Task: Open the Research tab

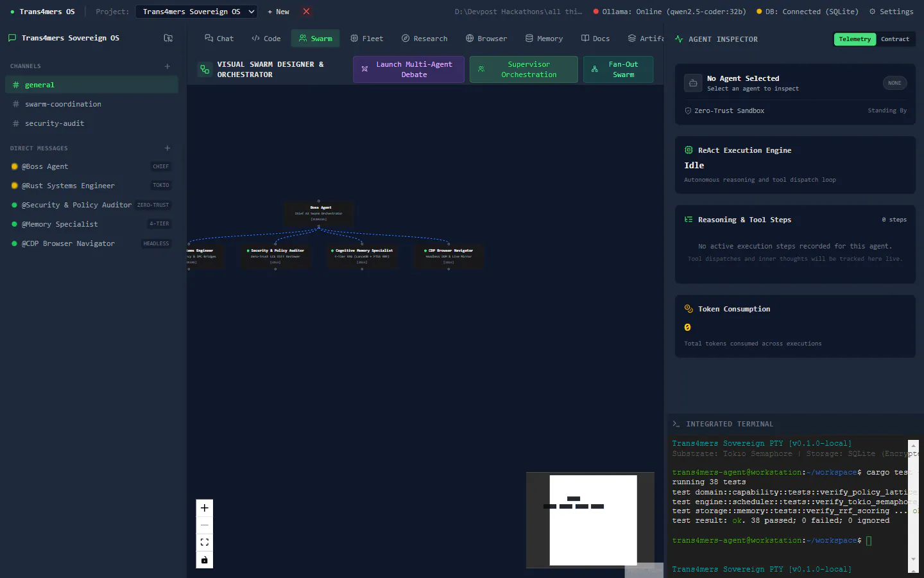Action: [424, 39]
